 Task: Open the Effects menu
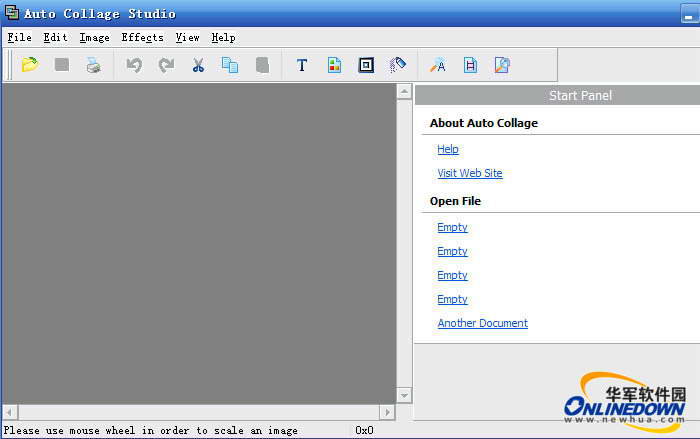pos(142,38)
